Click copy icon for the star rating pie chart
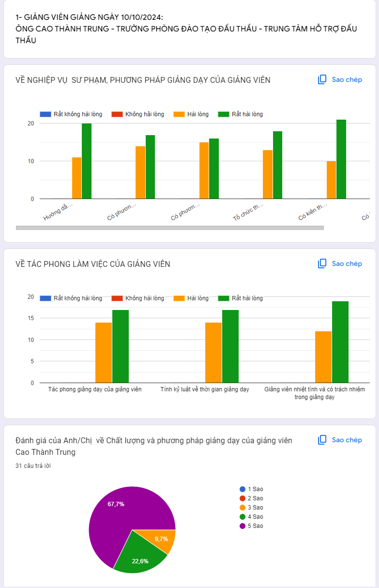The height and width of the screenshot is (588, 379). pos(322,440)
